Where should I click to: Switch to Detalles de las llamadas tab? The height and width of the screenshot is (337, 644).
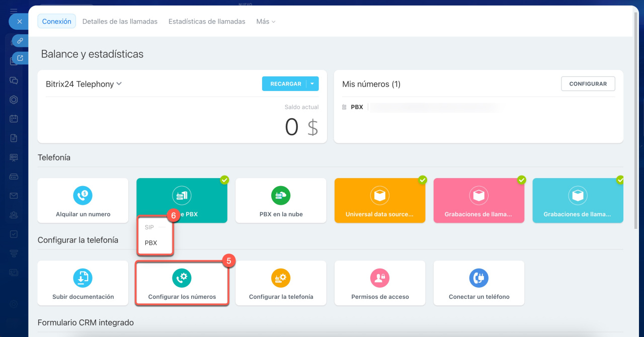point(120,22)
